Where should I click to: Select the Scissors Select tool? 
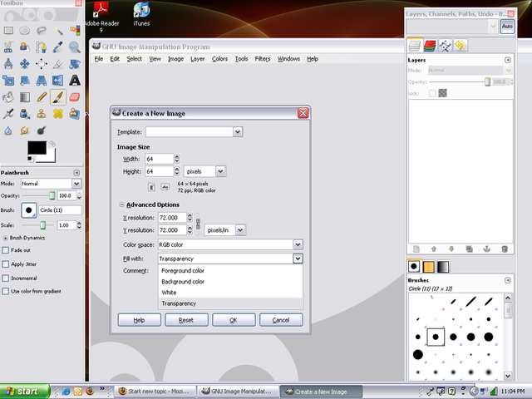pos(8,47)
